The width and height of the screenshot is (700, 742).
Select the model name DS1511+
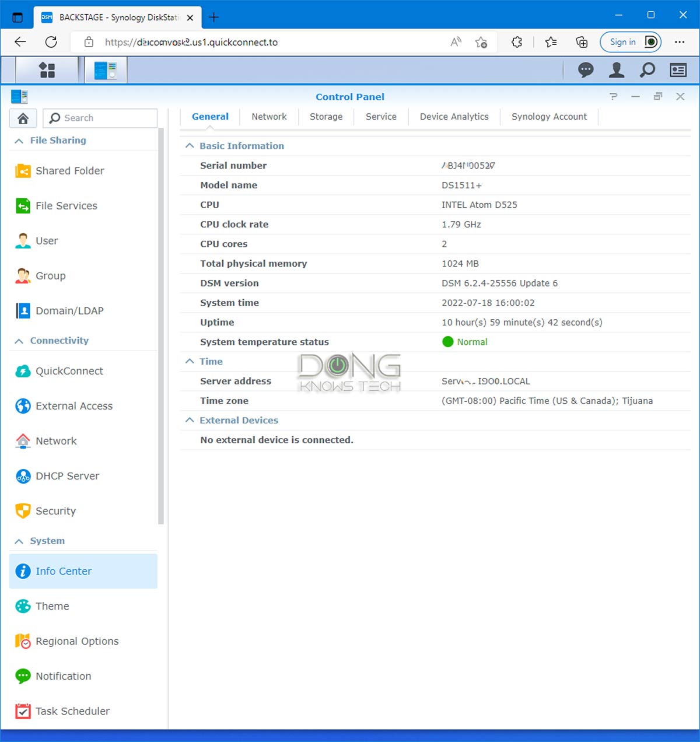click(461, 185)
